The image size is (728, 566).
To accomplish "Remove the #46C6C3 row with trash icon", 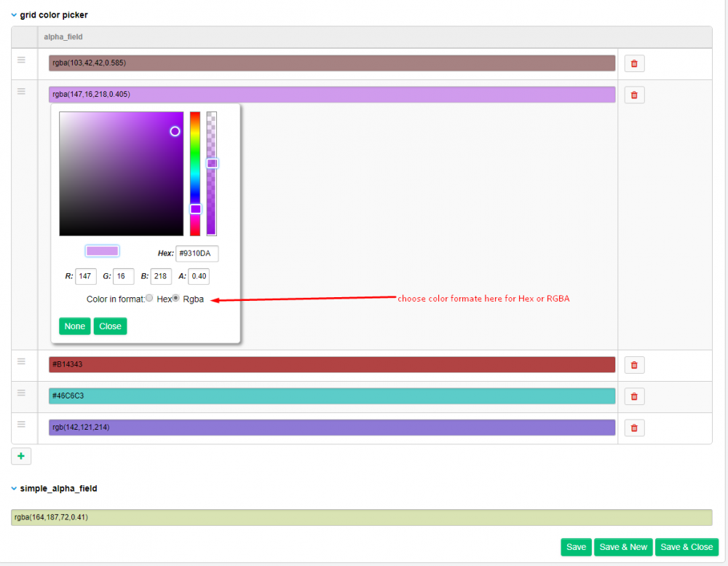I will click(634, 396).
